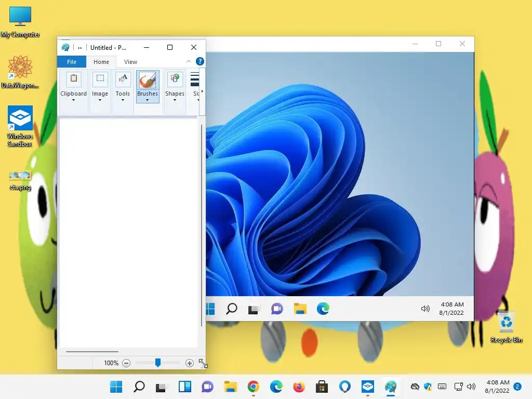Launch Google Chrome from host taskbar
This screenshot has height=399, width=532.
tap(253, 387)
